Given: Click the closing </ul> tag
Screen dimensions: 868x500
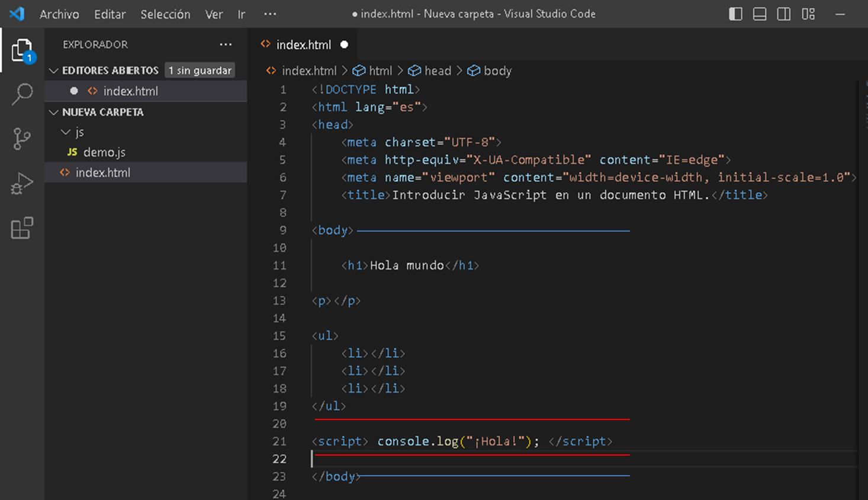Looking at the screenshot, I should (329, 406).
